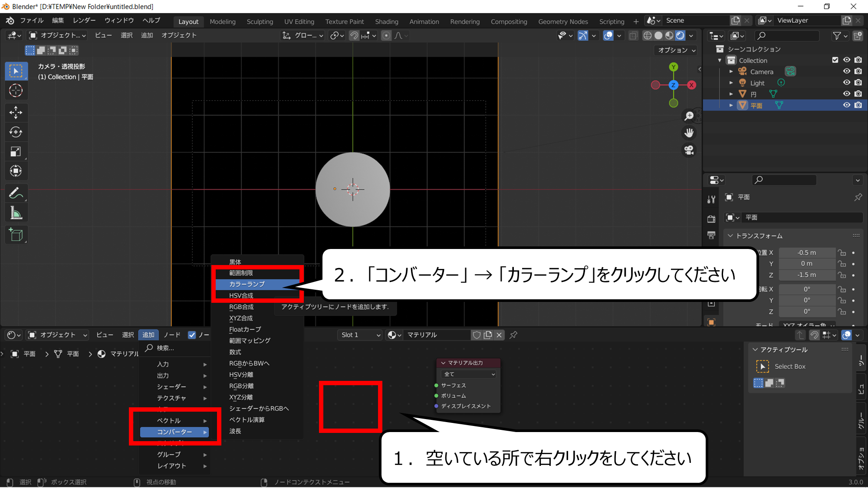Click the blue Z axis in the navigation gizmo
The height and width of the screenshot is (488, 868).
tap(673, 85)
